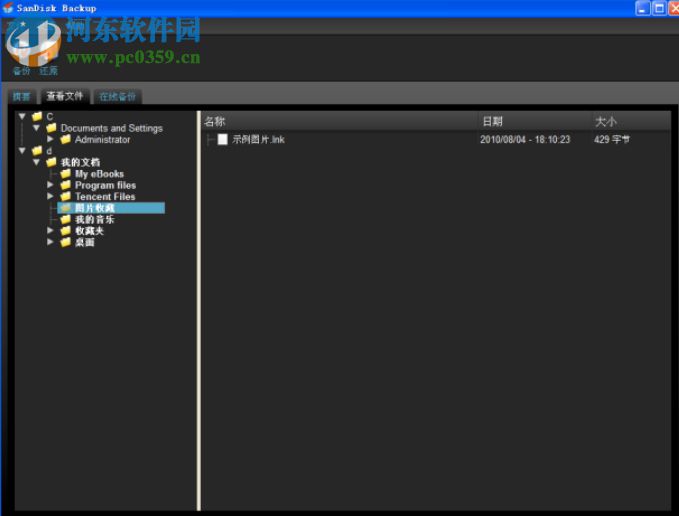This screenshot has height=516, width=679.
Task: Open the 在线备份 tab
Action: (x=117, y=97)
